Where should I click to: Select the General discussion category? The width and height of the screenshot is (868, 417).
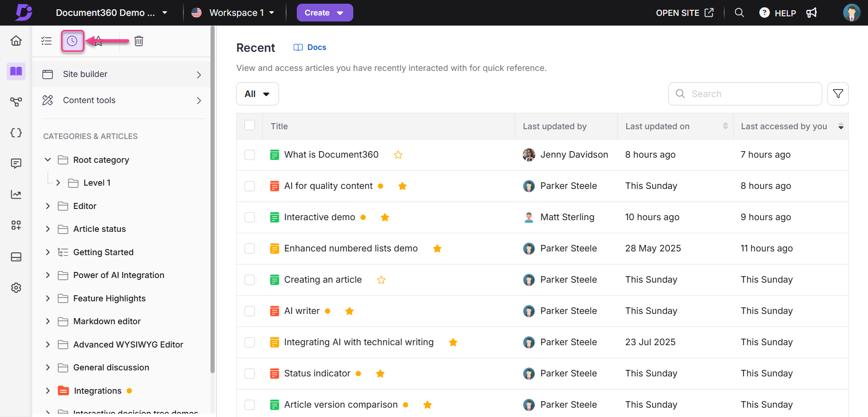pos(111,368)
